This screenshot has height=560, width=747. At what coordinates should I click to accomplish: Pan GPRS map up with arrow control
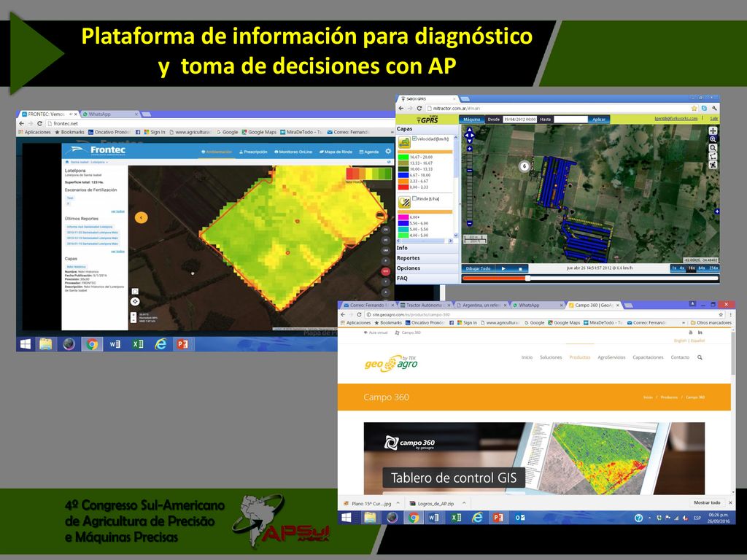(x=469, y=130)
